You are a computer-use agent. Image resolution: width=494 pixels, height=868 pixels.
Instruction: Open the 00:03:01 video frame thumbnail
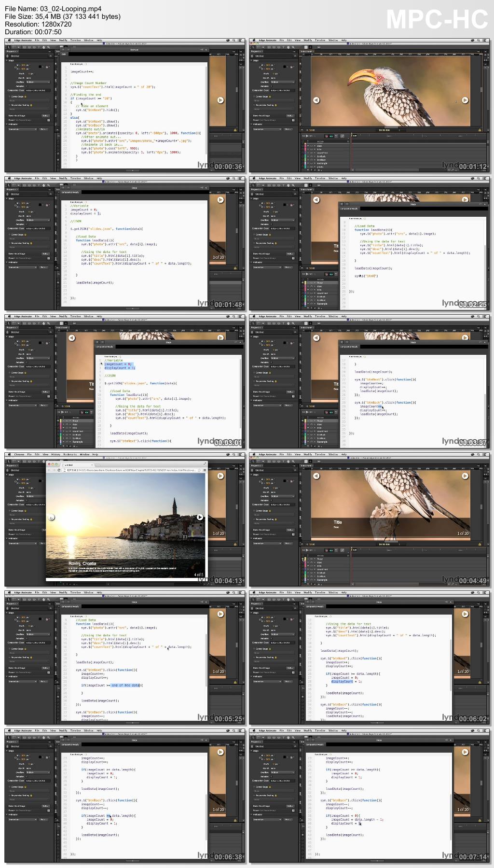pyautogui.click(x=125, y=382)
